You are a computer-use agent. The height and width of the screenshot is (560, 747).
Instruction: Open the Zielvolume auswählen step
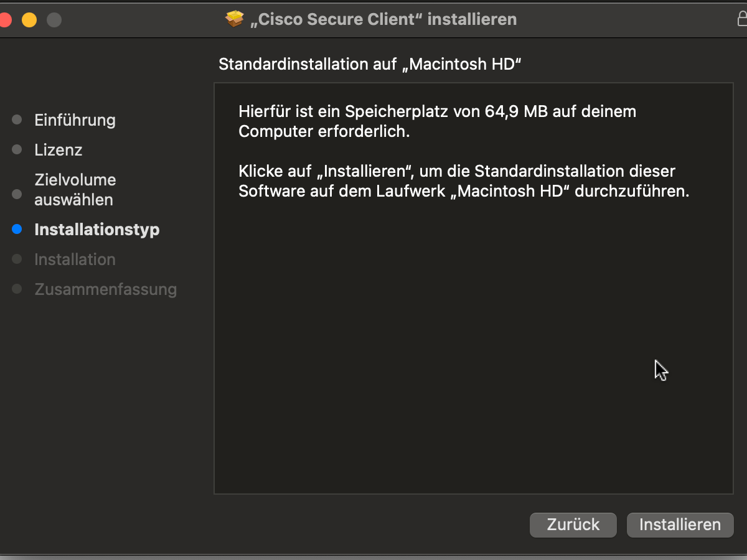[x=75, y=190]
